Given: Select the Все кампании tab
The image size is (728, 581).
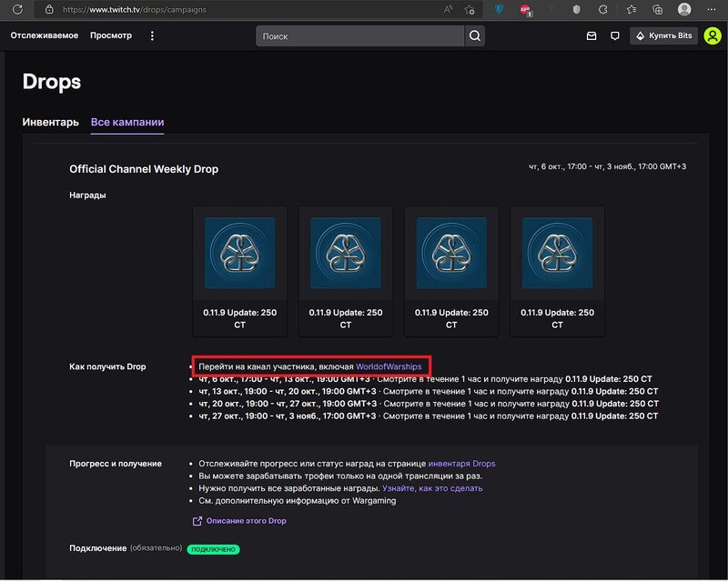Looking at the screenshot, I should tap(127, 122).
